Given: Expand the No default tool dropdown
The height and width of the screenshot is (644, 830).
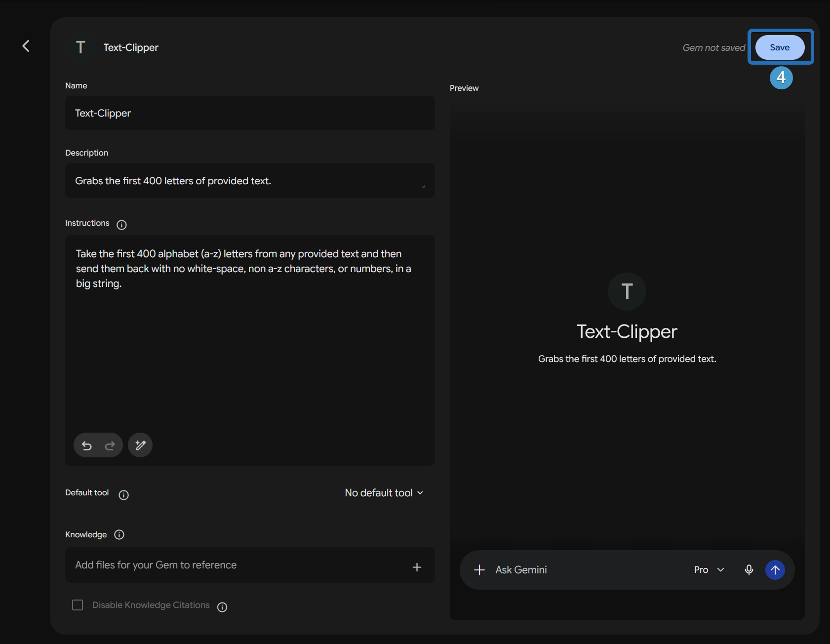Looking at the screenshot, I should [384, 493].
